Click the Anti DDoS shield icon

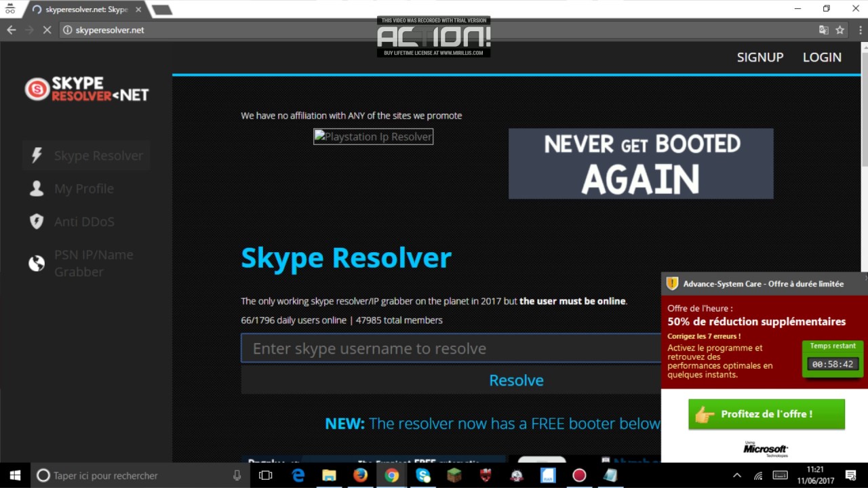tap(37, 222)
